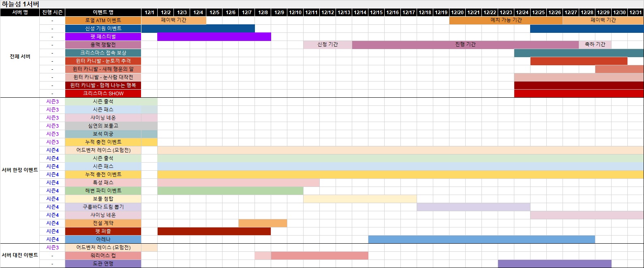Select the 12/10 date column header
Screen dimensions: 644x268
point(295,13)
